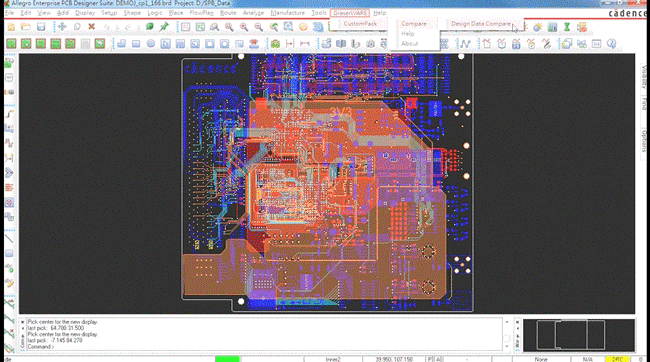Click the first green layer view icon
This screenshot has height=362, width=650.
click(11, 44)
